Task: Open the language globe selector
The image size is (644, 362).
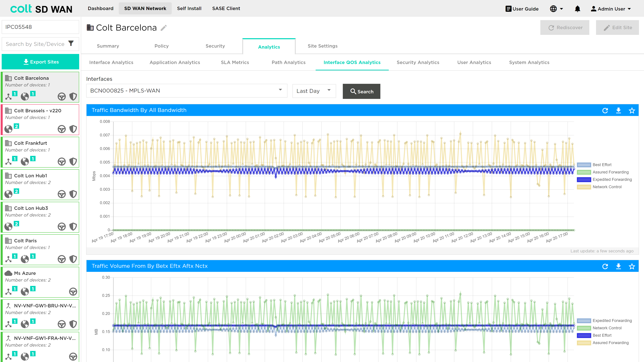Action: (556, 9)
